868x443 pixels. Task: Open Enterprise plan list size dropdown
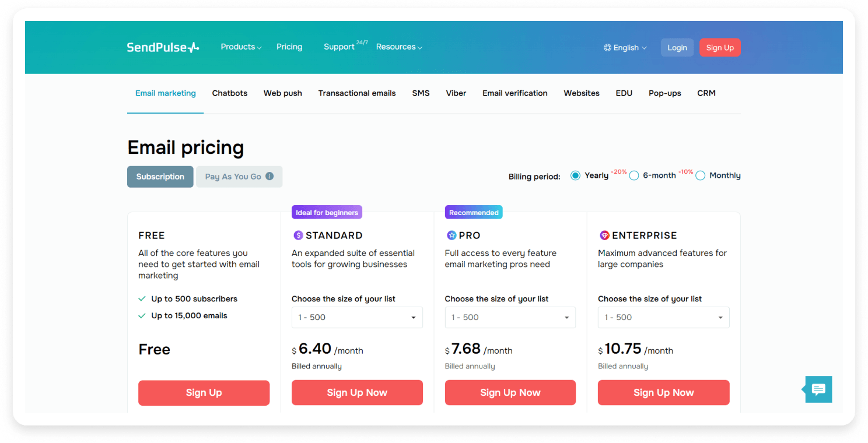tap(664, 318)
